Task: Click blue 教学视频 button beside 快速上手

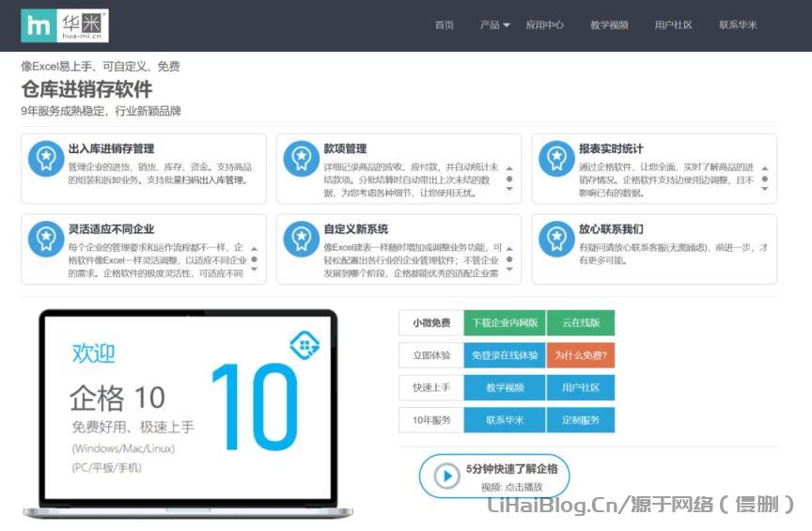Action: pos(505,387)
